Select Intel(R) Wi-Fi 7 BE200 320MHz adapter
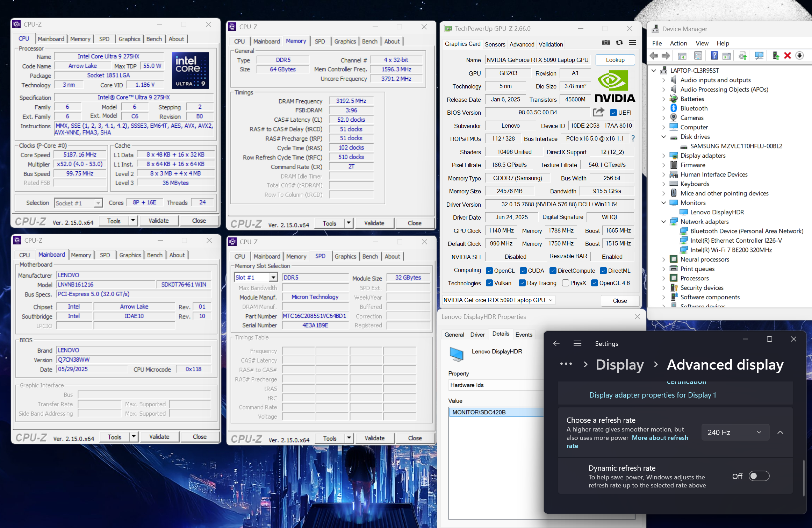This screenshot has width=812, height=528. [x=731, y=250]
